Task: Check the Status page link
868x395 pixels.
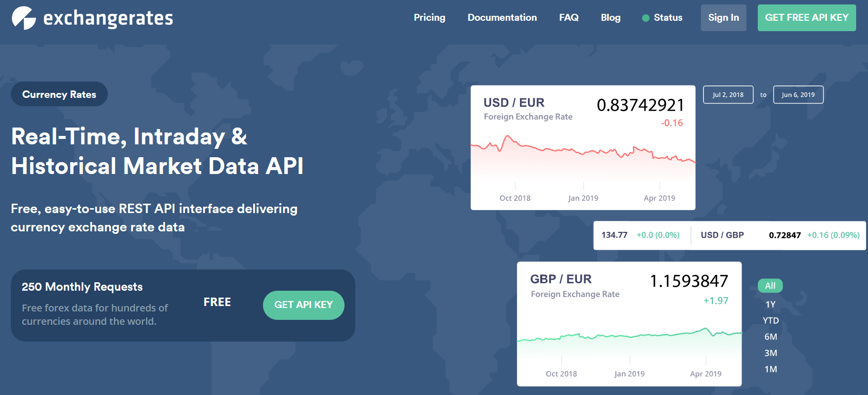Action: (x=668, y=18)
